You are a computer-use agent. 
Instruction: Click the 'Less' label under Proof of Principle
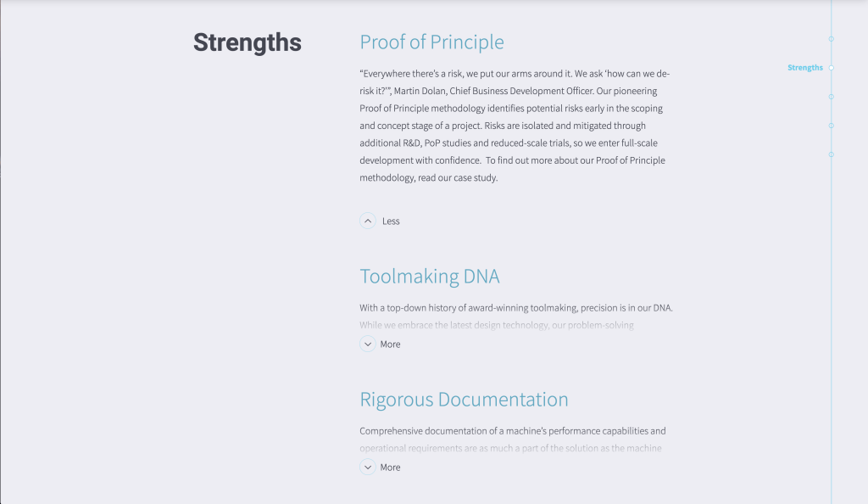coord(391,221)
